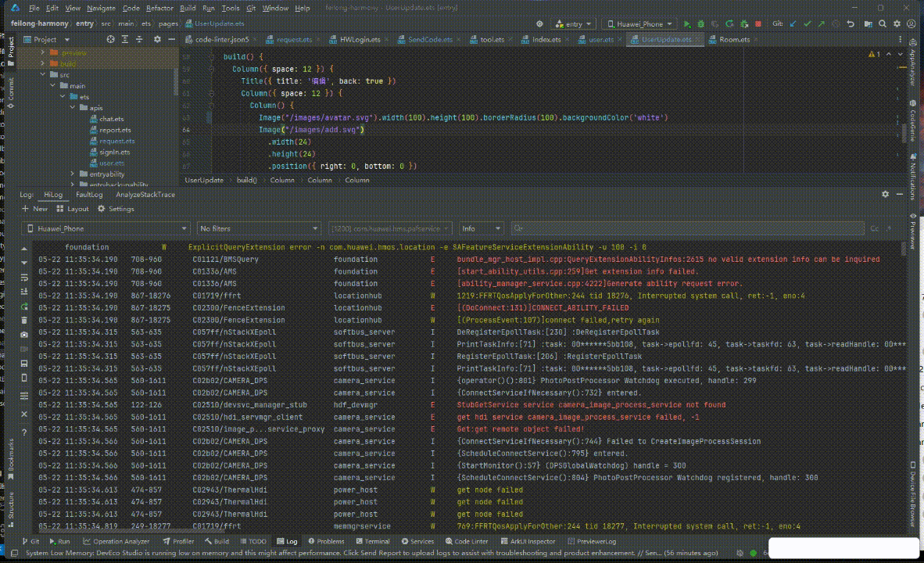Screen dimensions: 924x563
Task: Switch to the FaultLog tab
Action: tap(89, 195)
